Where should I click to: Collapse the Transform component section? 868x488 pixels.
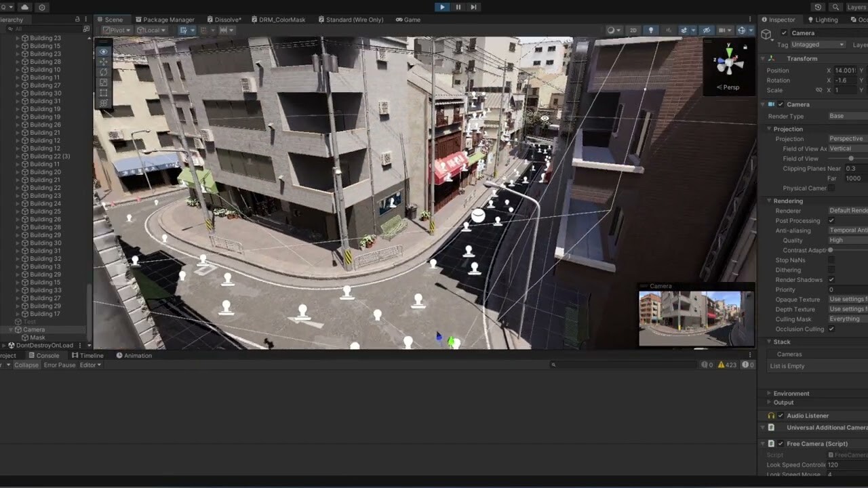pyautogui.click(x=762, y=58)
